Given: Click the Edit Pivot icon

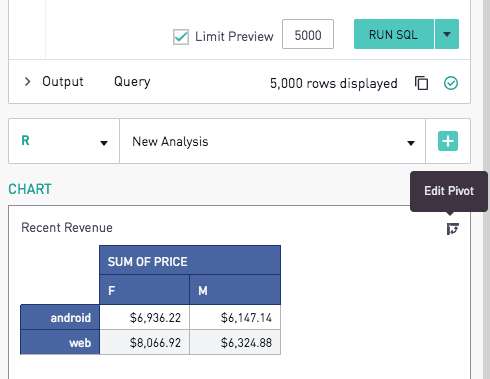Looking at the screenshot, I should coord(452,229).
